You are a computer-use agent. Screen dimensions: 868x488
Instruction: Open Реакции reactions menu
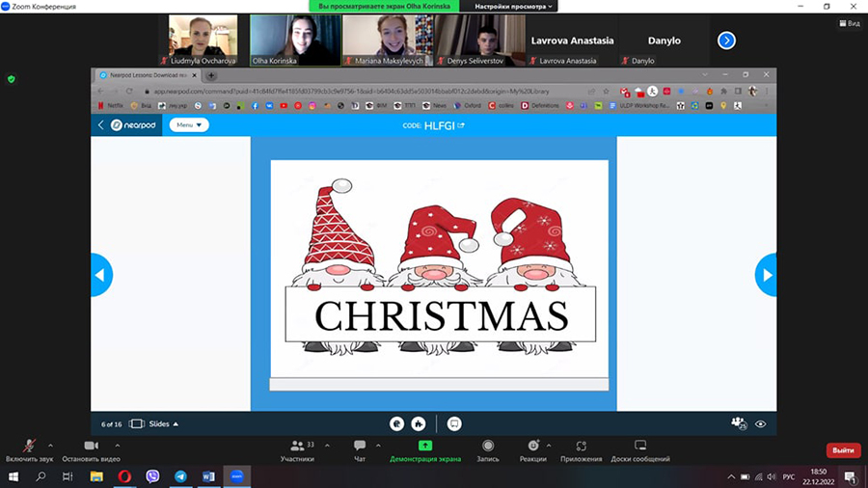533,450
